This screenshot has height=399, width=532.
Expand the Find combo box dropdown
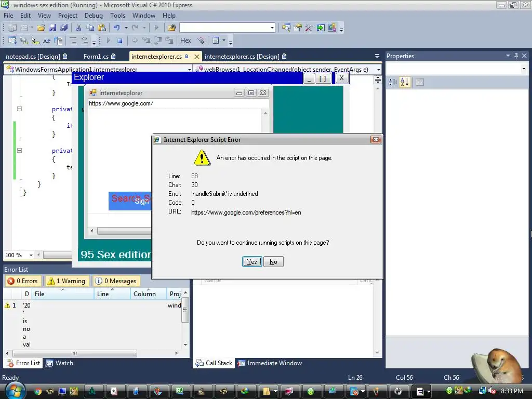tap(272, 28)
